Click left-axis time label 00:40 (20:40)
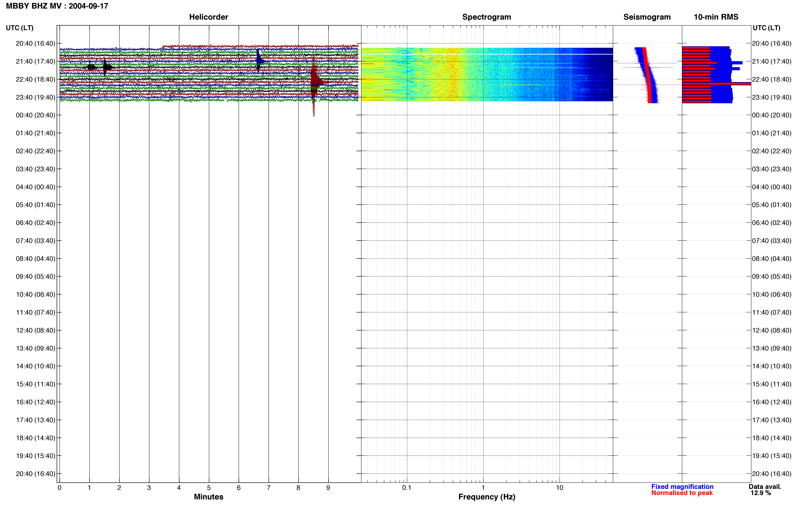 [x=36, y=115]
